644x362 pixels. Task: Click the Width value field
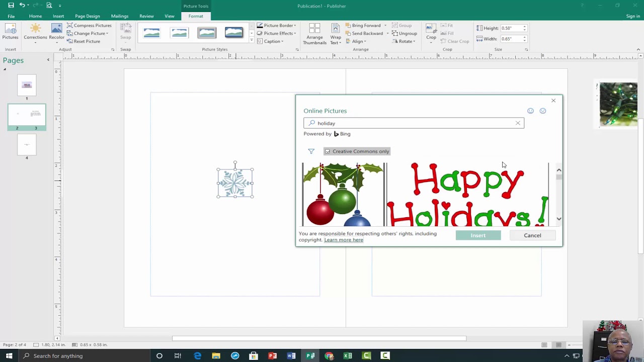(x=511, y=39)
